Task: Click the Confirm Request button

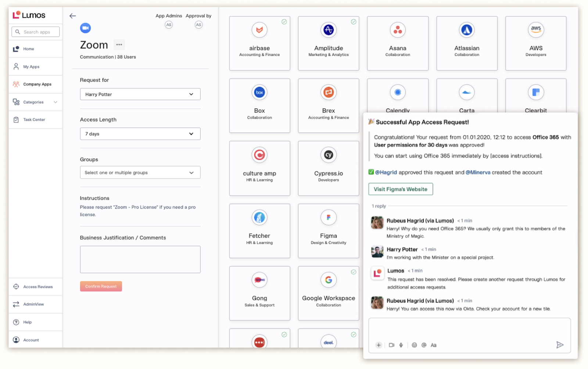Action: tap(101, 286)
